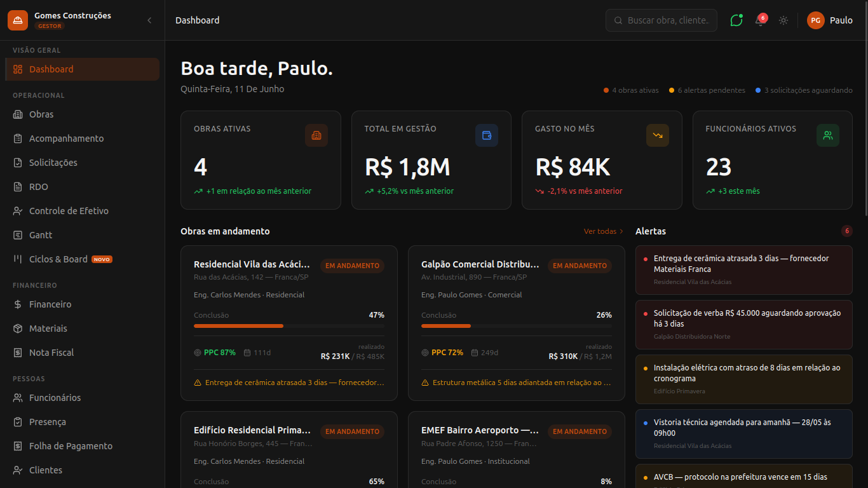Click the 26% progress bar of Galpão Comercial
Screen dimensions: 868x488
tap(517, 326)
